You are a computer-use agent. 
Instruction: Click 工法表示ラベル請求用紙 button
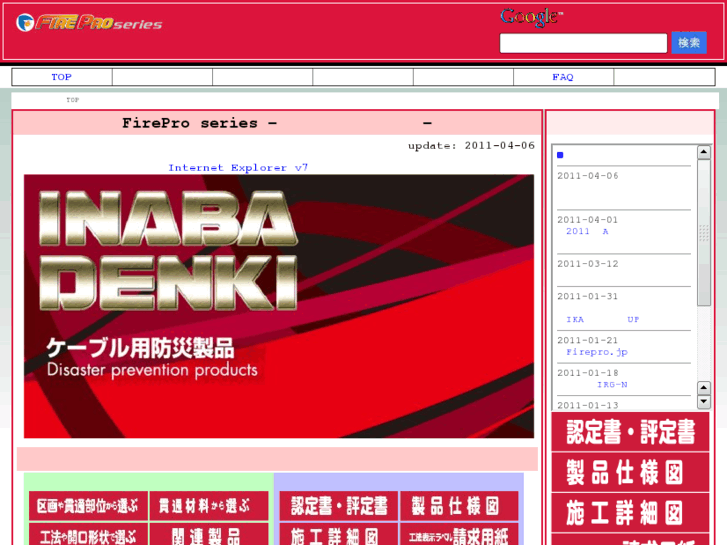pyautogui.click(x=459, y=534)
